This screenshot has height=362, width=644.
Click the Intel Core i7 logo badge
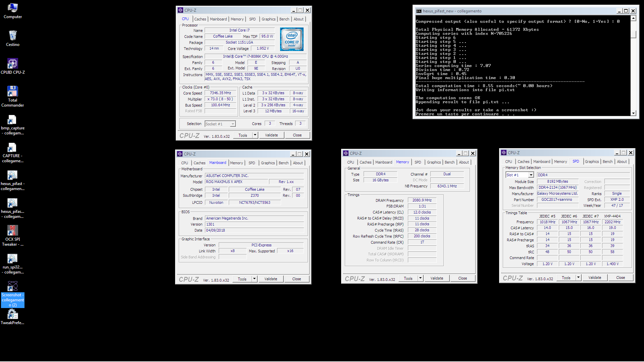coord(292,39)
